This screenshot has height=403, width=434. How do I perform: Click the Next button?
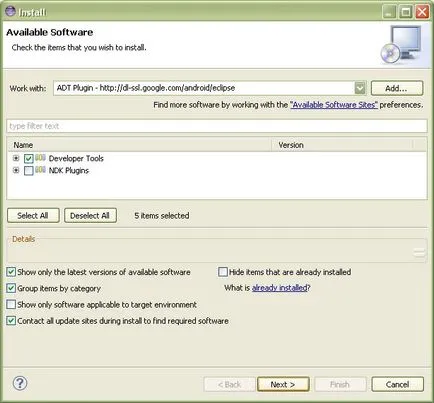coord(283,384)
